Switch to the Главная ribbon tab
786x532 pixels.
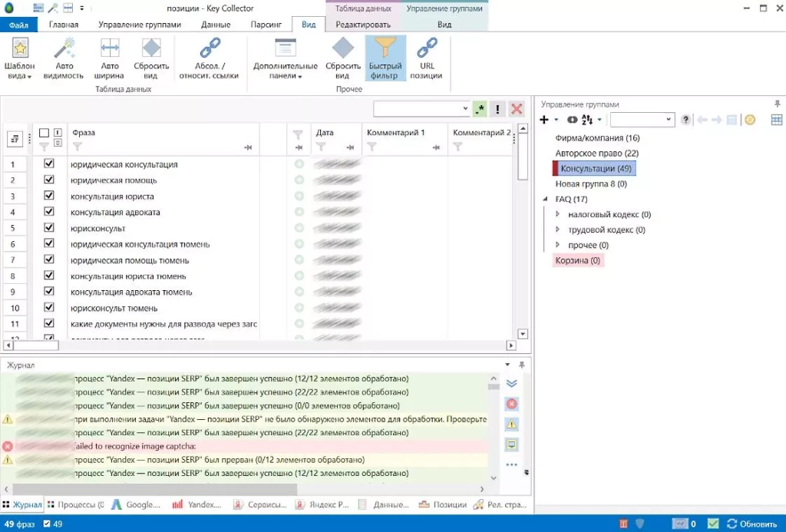(x=64, y=25)
